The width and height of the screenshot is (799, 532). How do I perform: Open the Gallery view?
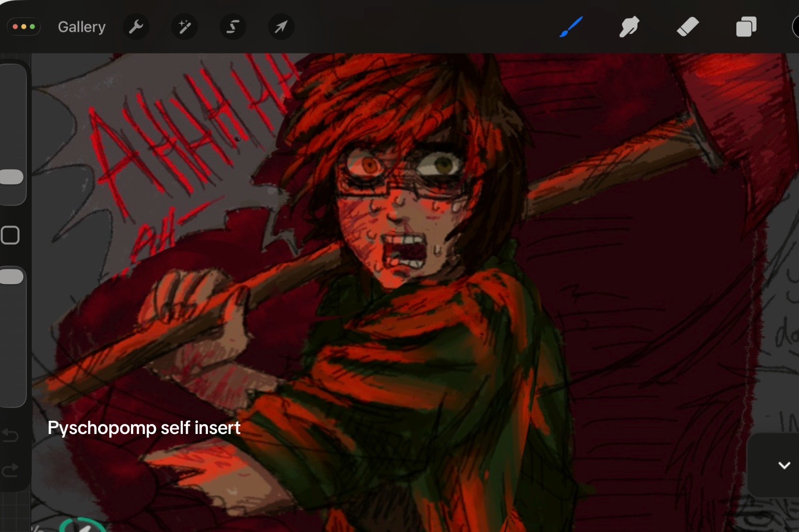point(82,27)
